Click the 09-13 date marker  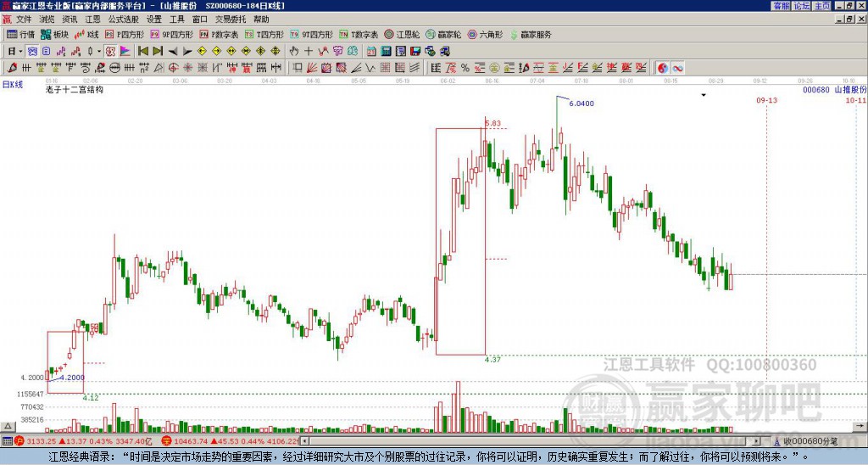click(x=766, y=100)
